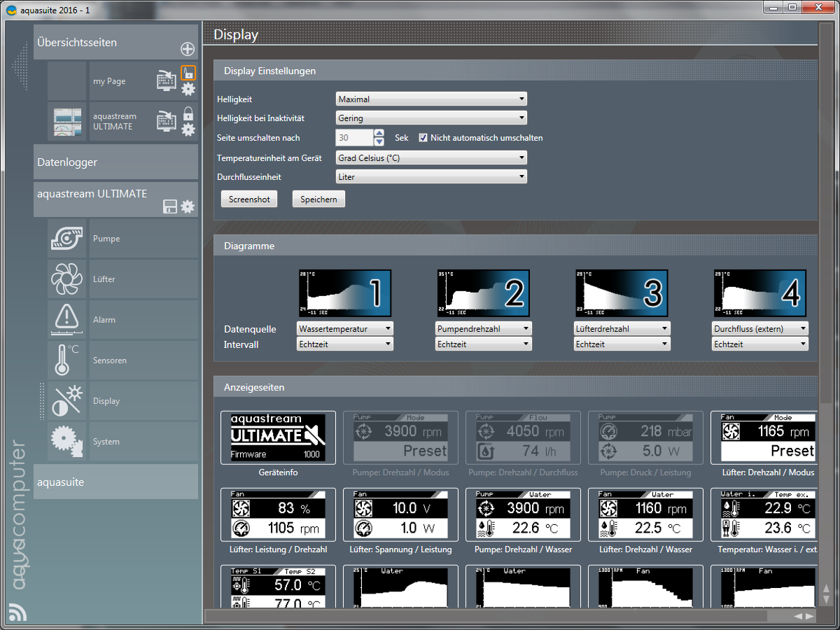
Task: Open Datenquelle dropdown showing Durchfluss (extern)
Action: pyautogui.click(x=760, y=328)
